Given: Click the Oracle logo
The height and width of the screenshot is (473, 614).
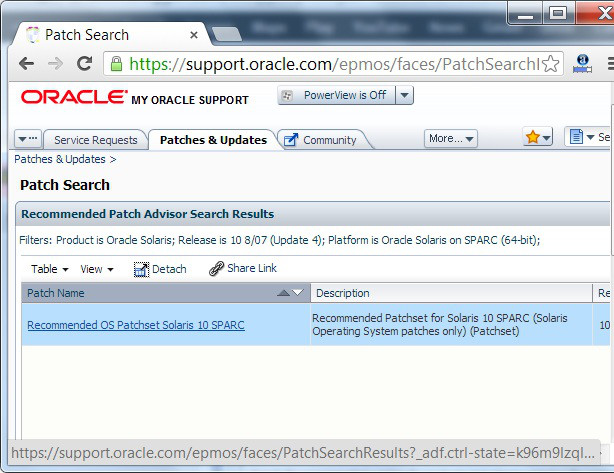Looking at the screenshot, I should 74,98.
